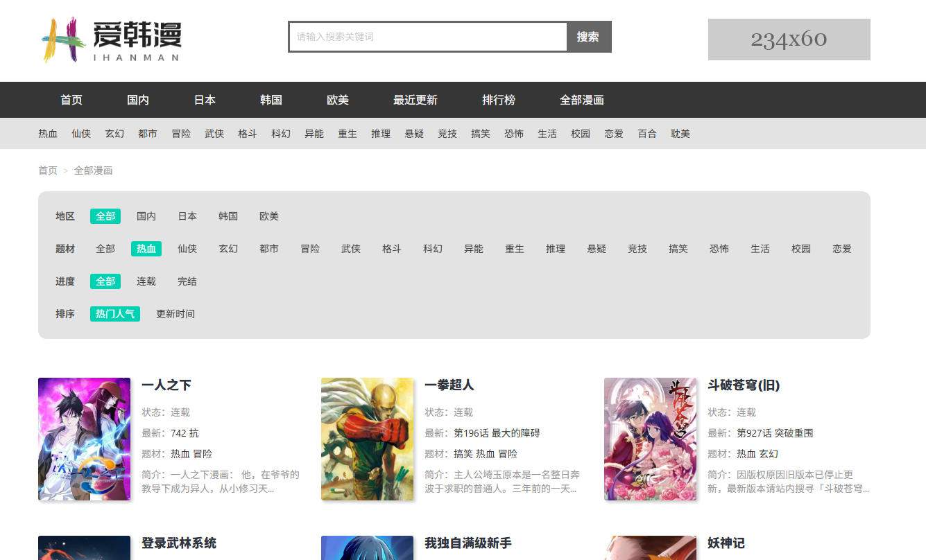Image resolution: width=926 pixels, height=560 pixels.
Task: Select the 欧美 region filter
Action: 268,216
